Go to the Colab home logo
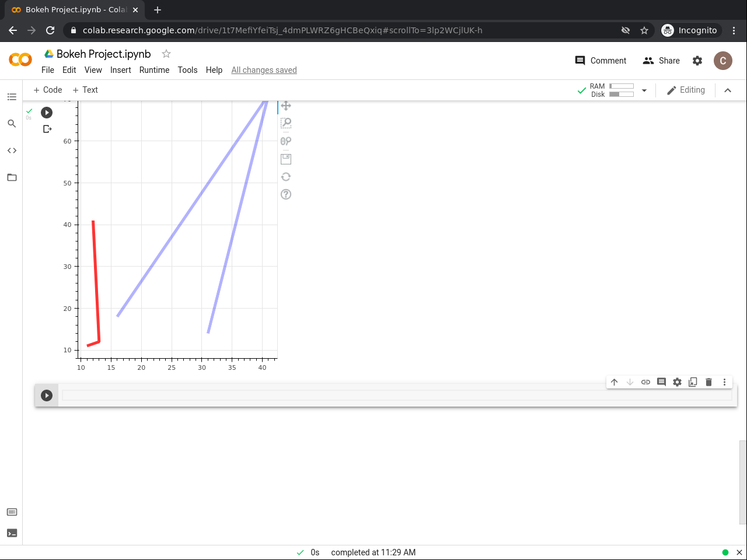The height and width of the screenshot is (560, 747). [20, 60]
